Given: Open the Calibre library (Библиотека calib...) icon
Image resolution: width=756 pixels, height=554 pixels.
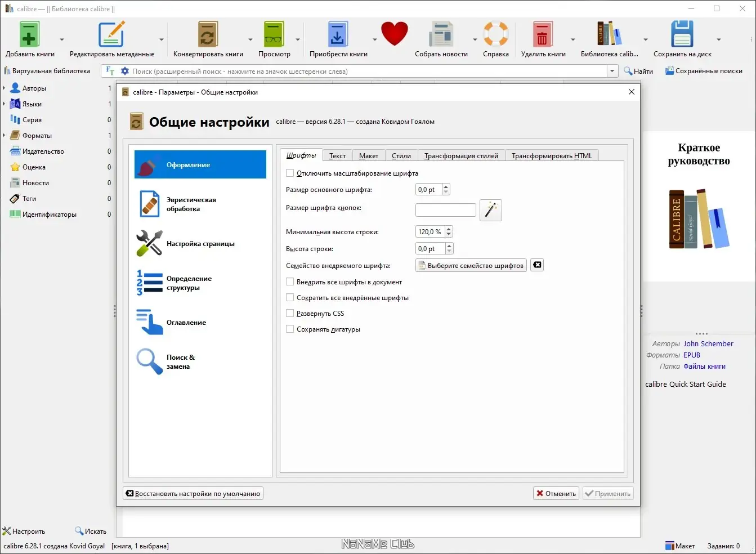Looking at the screenshot, I should [x=610, y=34].
